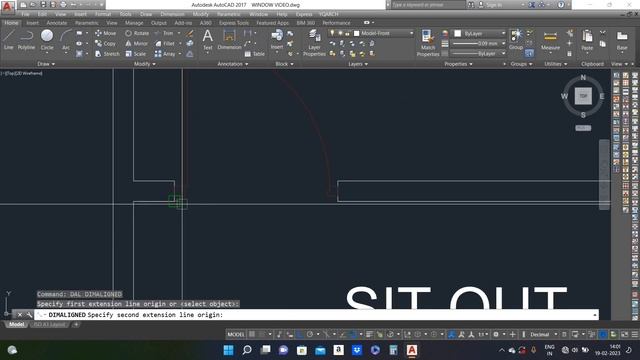The width and height of the screenshot is (640, 360).
Task: Click the Base view tool
Action: tap(622, 40)
